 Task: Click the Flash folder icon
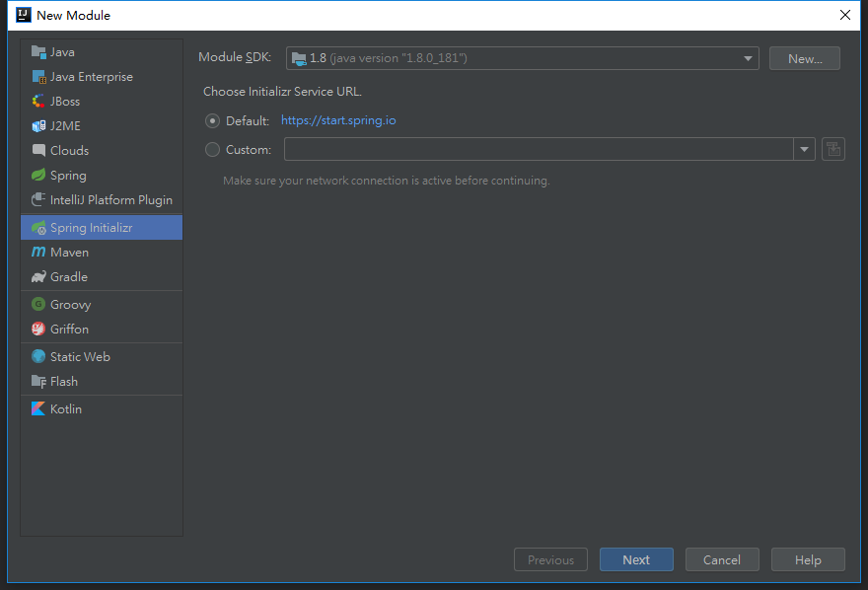coord(38,382)
